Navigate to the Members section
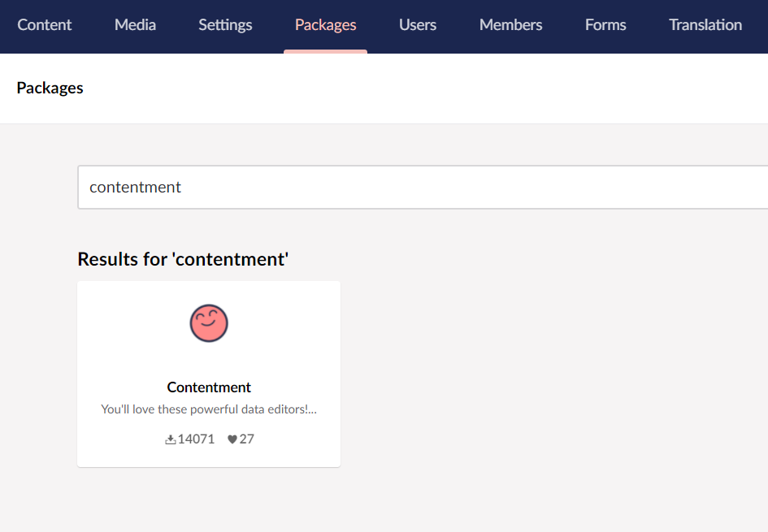 (510, 25)
